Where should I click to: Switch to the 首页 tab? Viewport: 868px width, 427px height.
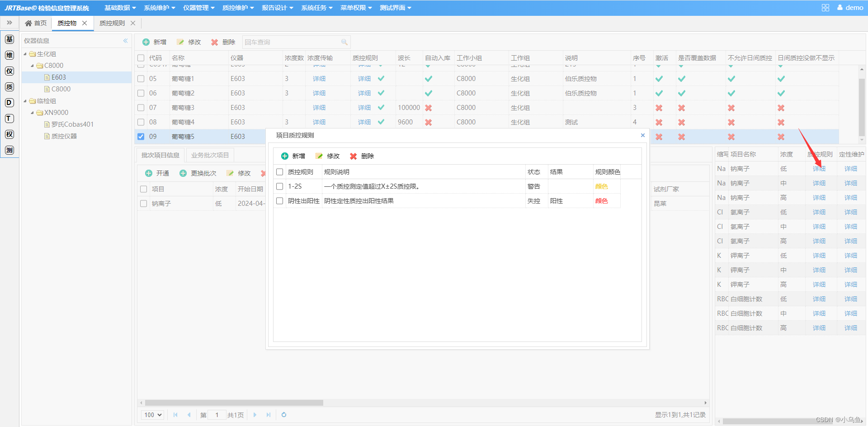click(36, 23)
